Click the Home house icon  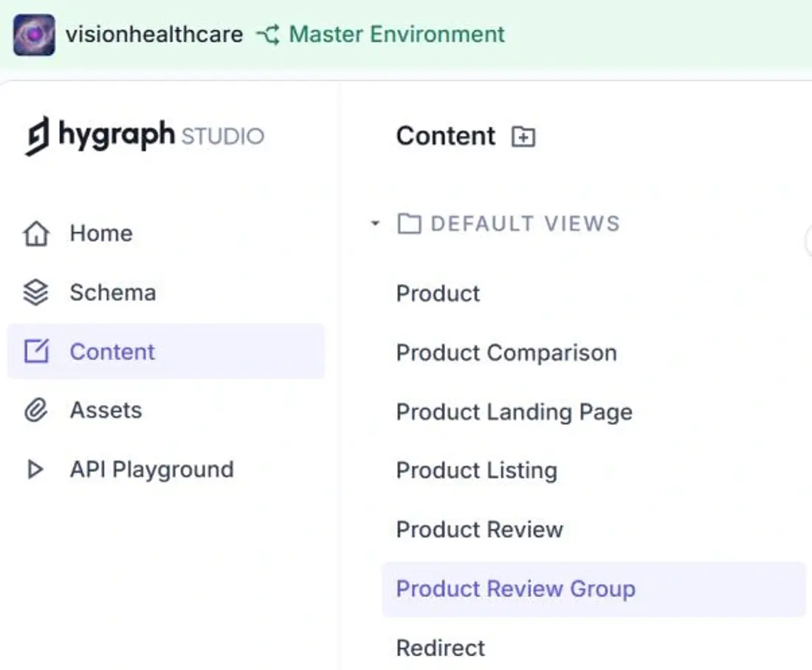tap(36, 233)
